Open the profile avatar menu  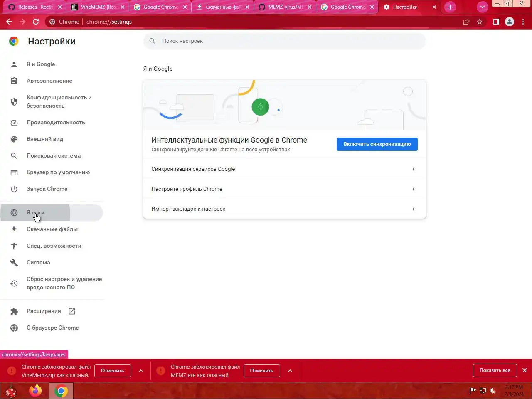pyautogui.click(x=510, y=22)
